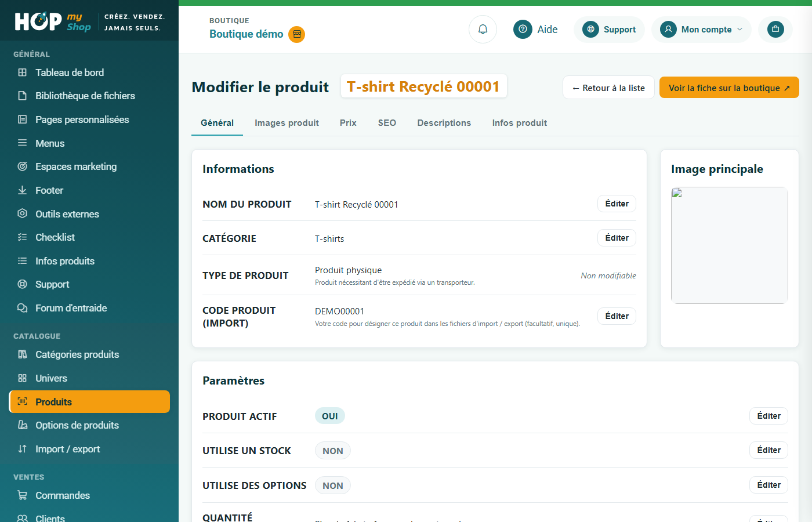Click the Outils externes hexagon icon
The image size is (812, 522).
pyautogui.click(x=23, y=213)
